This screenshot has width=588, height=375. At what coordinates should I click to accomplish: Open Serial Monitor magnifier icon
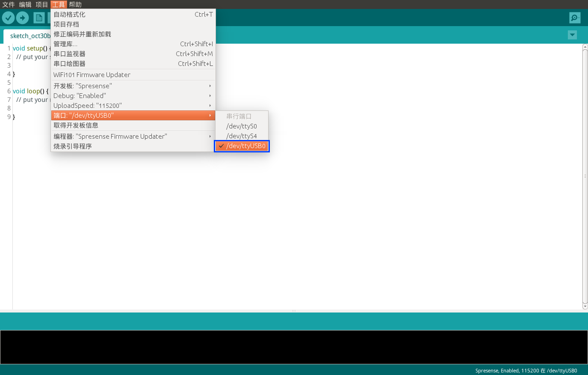(x=575, y=18)
